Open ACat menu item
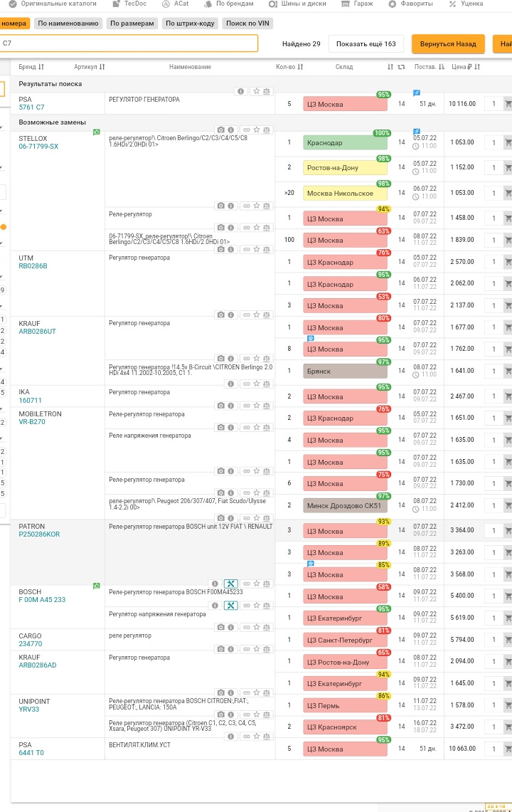Viewport: 512px width, 812px height. [x=176, y=4]
